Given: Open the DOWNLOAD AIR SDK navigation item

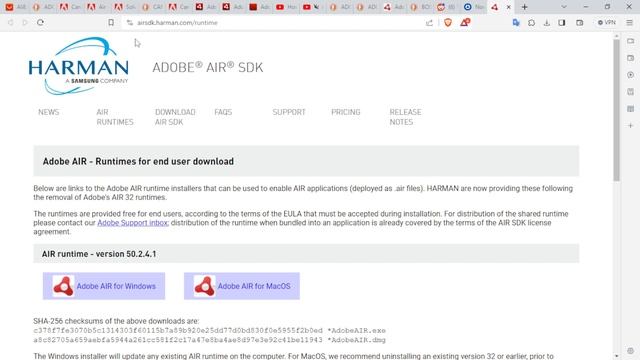Looking at the screenshot, I should tap(175, 117).
